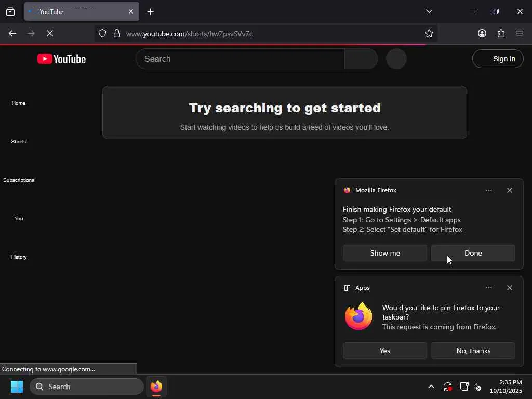Click 'Finish making Firefox your default' text

coord(397,209)
